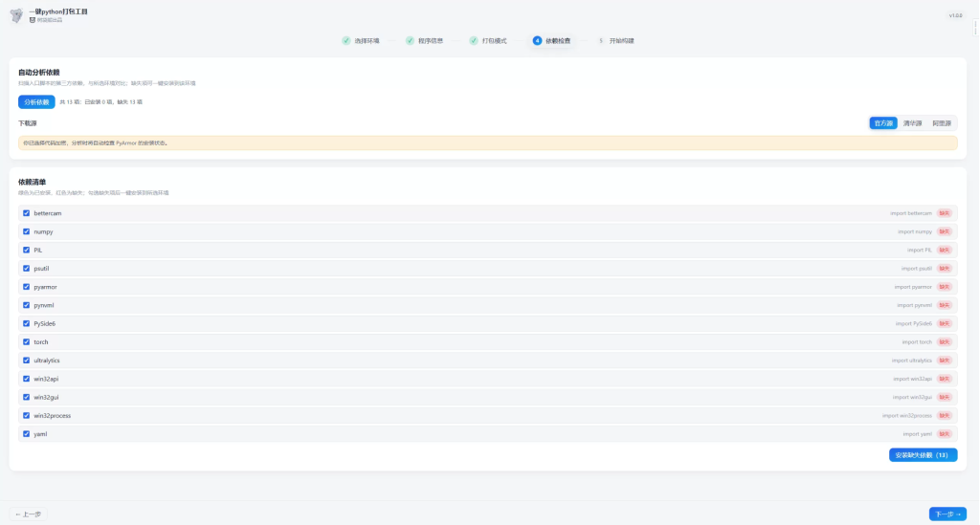Click the 'import pynvml' text
The image size is (980, 525).
914,305
